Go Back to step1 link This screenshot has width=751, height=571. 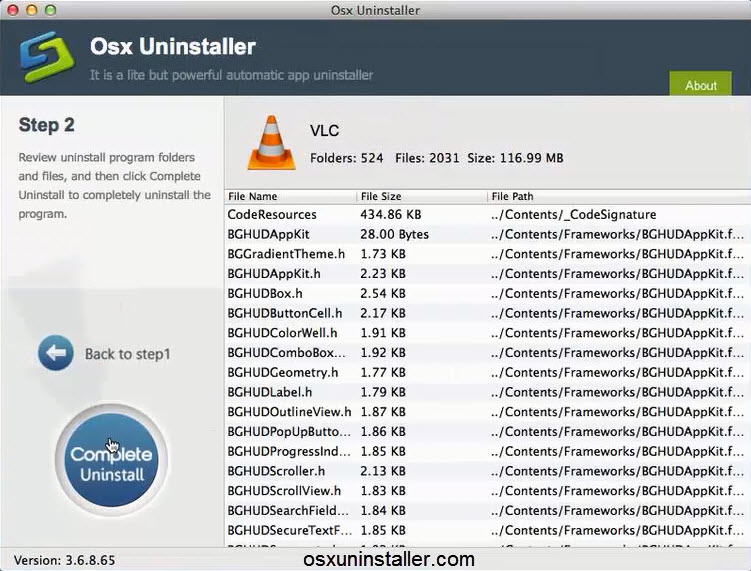(x=127, y=354)
